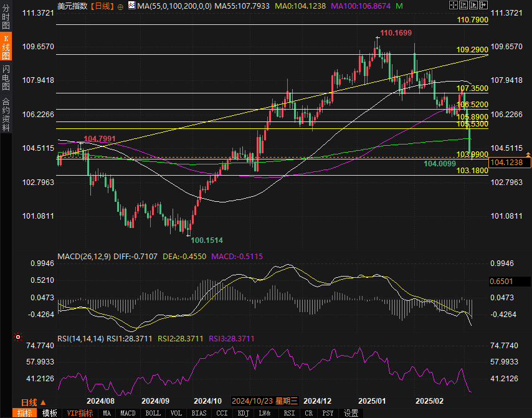The image size is (532, 418).
Task: Select the 合约资料 side tab
Action: point(6,115)
